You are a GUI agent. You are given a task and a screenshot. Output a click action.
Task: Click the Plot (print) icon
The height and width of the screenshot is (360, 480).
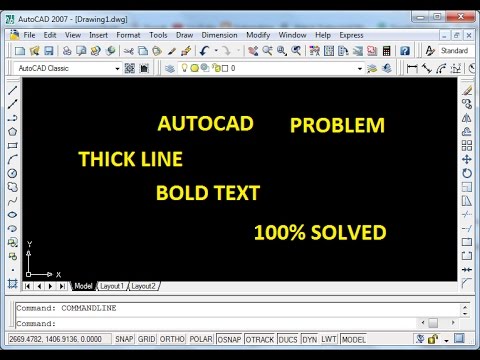(67, 51)
